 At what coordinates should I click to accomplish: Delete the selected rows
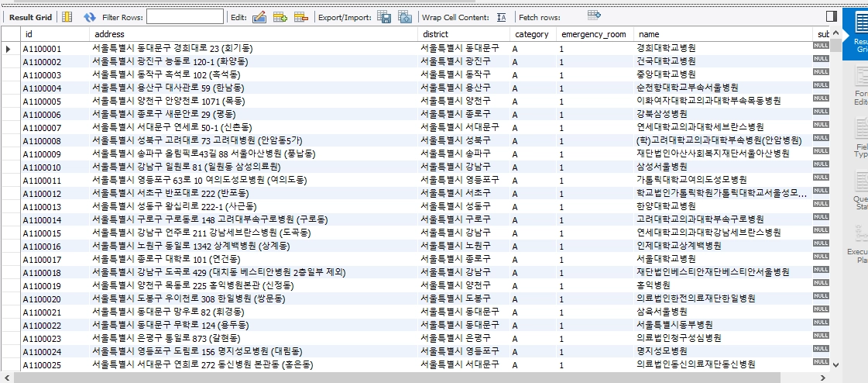(x=300, y=17)
